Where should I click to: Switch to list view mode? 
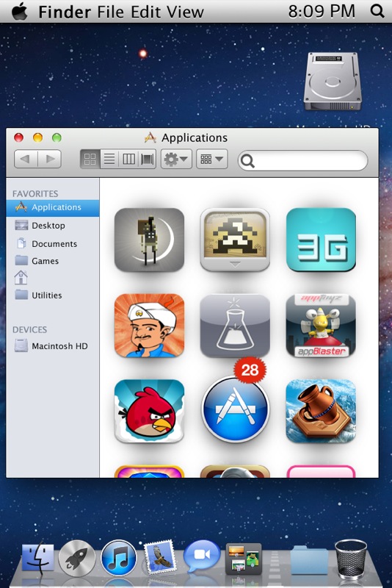pyautogui.click(x=109, y=159)
